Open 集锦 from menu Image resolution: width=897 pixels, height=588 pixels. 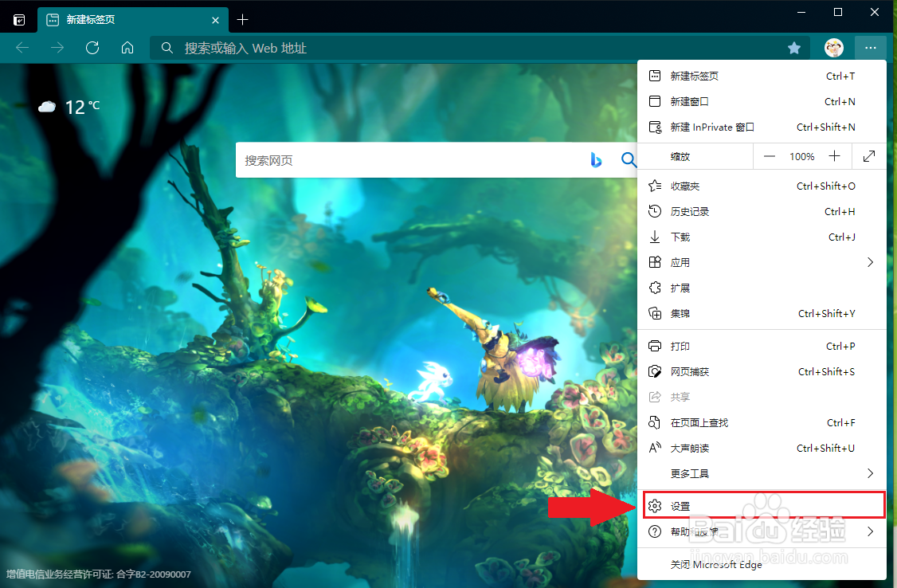tap(762, 313)
